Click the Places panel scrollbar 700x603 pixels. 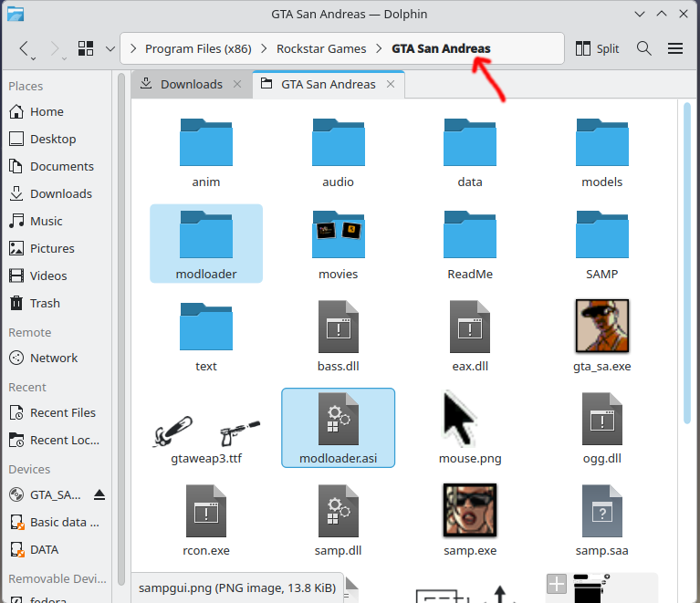coord(121,329)
